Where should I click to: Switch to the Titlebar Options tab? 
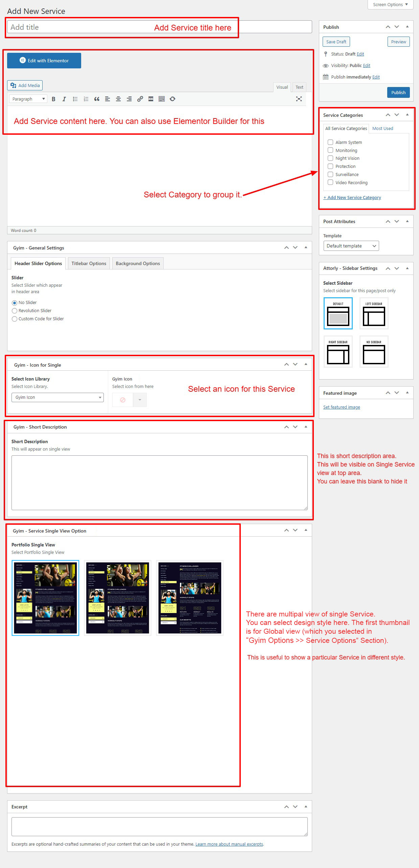pyautogui.click(x=89, y=263)
